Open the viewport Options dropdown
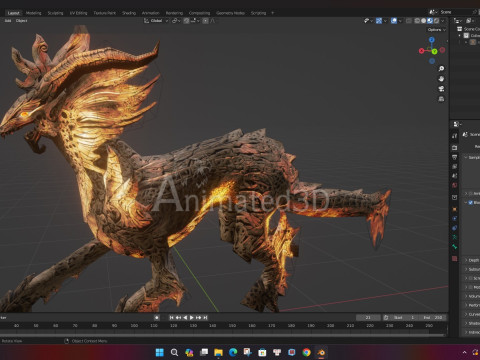The image size is (480, 360). [x=436, y=30]
